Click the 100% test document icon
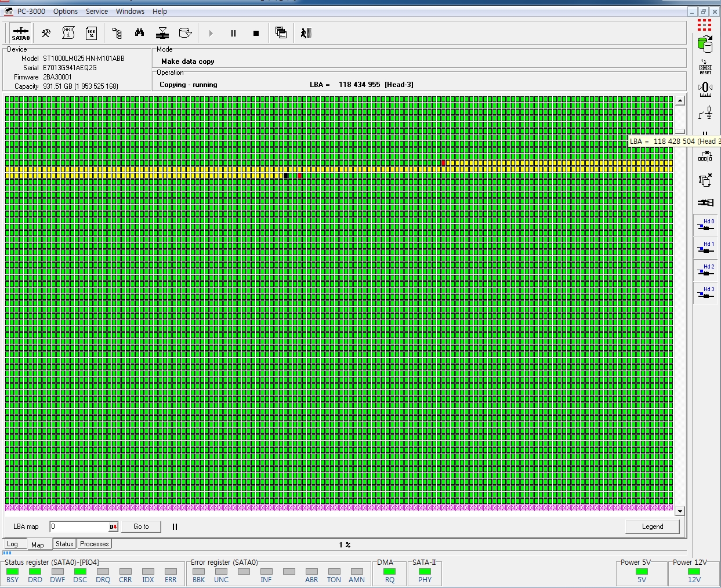This screenshot has height=588, width=721. click(91, 34)
